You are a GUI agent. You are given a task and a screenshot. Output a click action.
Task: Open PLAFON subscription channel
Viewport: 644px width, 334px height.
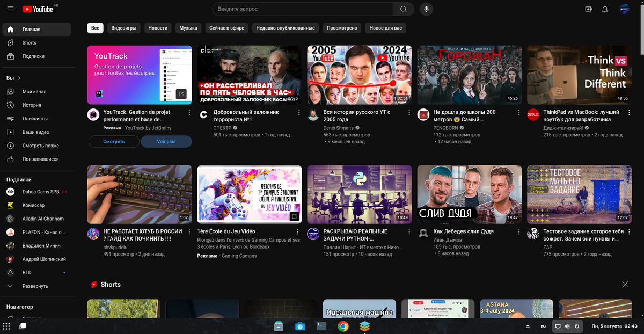(x=36, y=232)
